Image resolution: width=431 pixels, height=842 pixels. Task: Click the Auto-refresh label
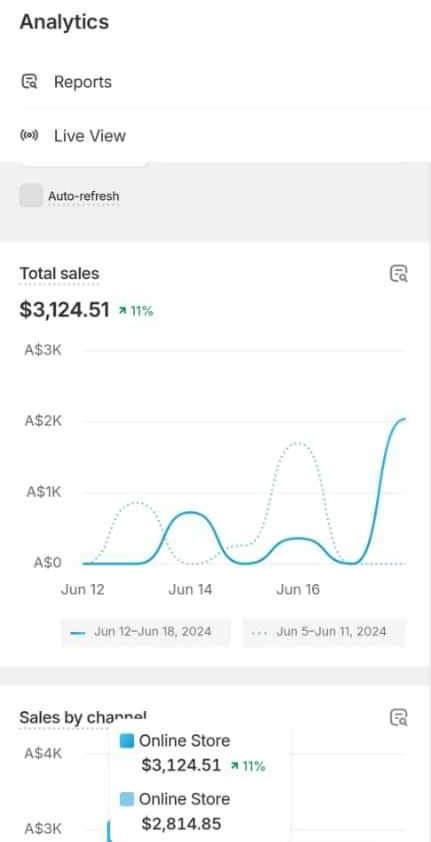click(84, 196)
